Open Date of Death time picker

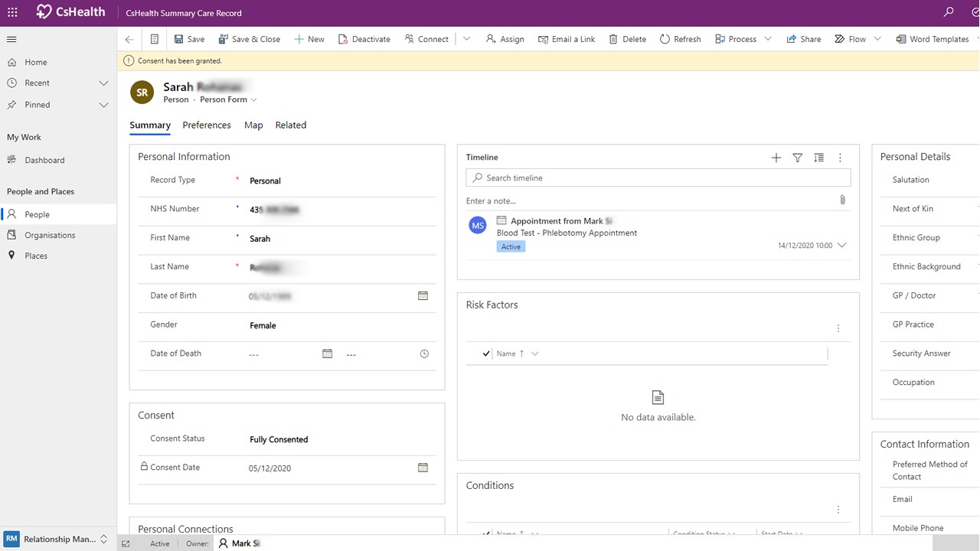click(424, 354)
